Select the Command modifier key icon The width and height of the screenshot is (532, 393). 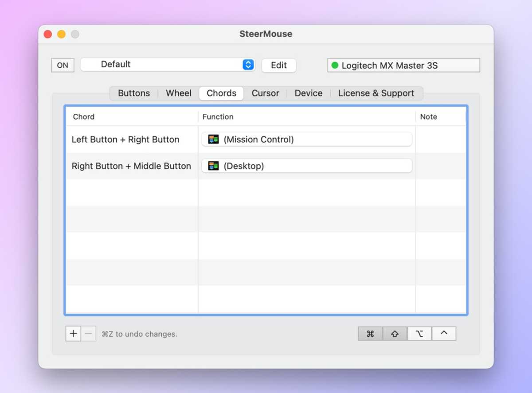371,334
